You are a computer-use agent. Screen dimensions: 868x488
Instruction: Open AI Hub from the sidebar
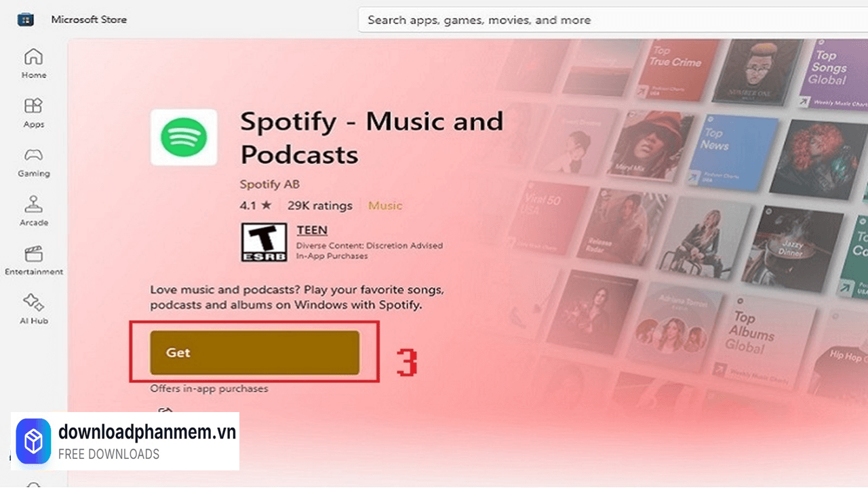[33, 309]
